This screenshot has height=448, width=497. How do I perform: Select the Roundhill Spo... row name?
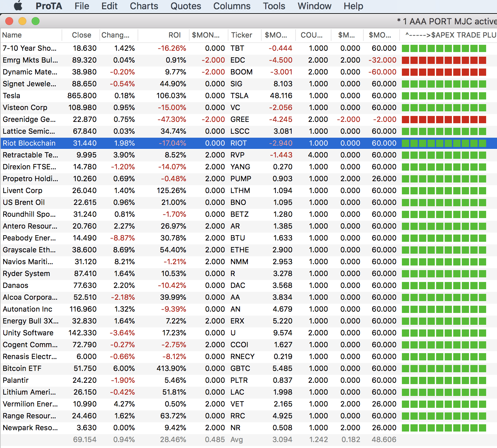pyautogui.click(x=29, y=214)
